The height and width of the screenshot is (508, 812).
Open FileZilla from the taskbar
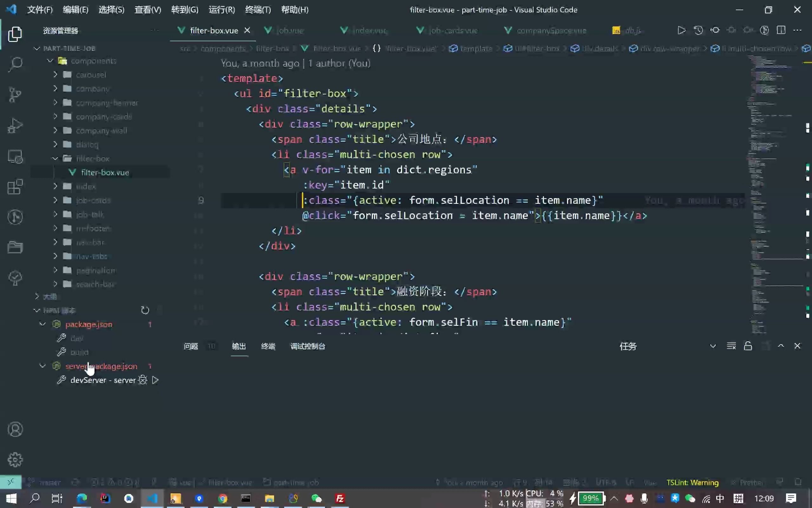click(x=340, y=498)
